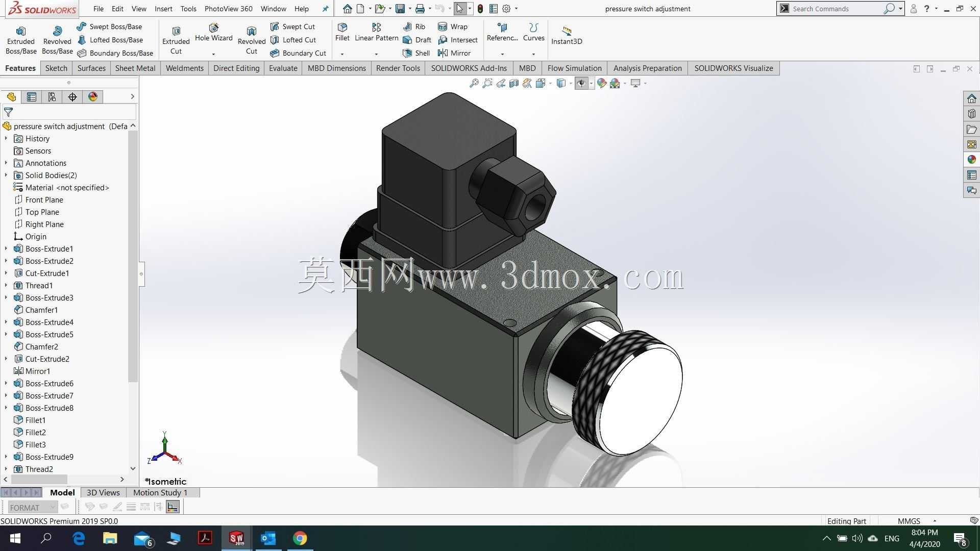The height and width of the screenshot is (551, 980).
Task: Pick the Boundary Cut tool
Action: click(x=298, y=53)
